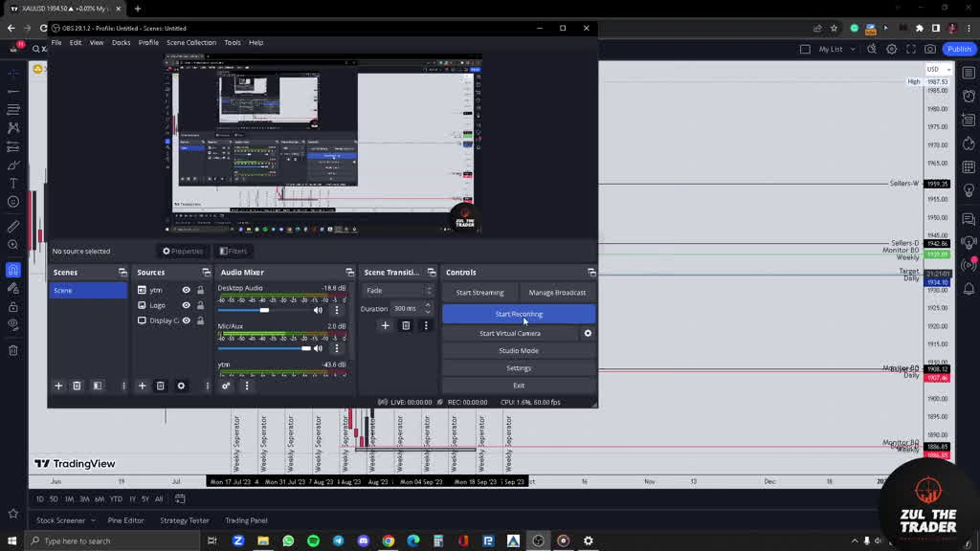980x551 pixels.
Task: Open Mic/Aux three-dot options menu
Action: [x=336, y=348]
